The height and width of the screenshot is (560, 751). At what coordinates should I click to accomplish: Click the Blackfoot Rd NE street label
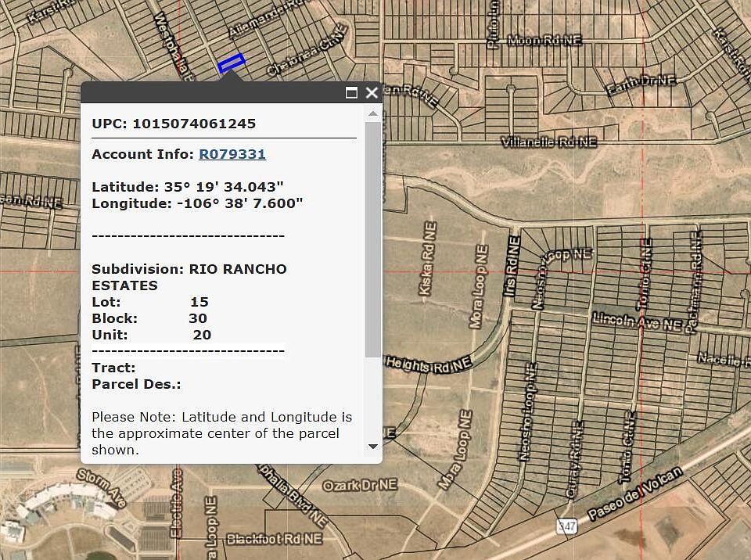(x=274, y=539)
